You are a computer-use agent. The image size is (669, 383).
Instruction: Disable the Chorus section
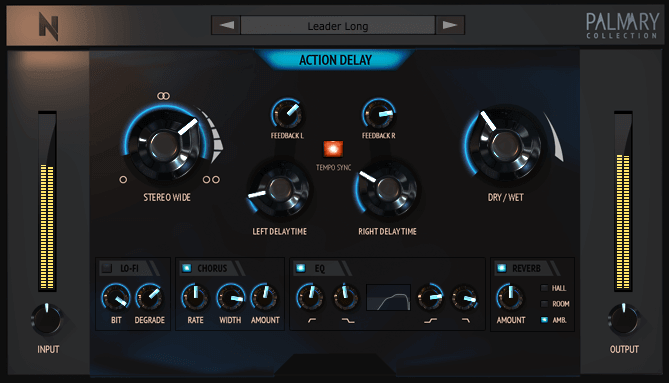[x=186, y=268]
